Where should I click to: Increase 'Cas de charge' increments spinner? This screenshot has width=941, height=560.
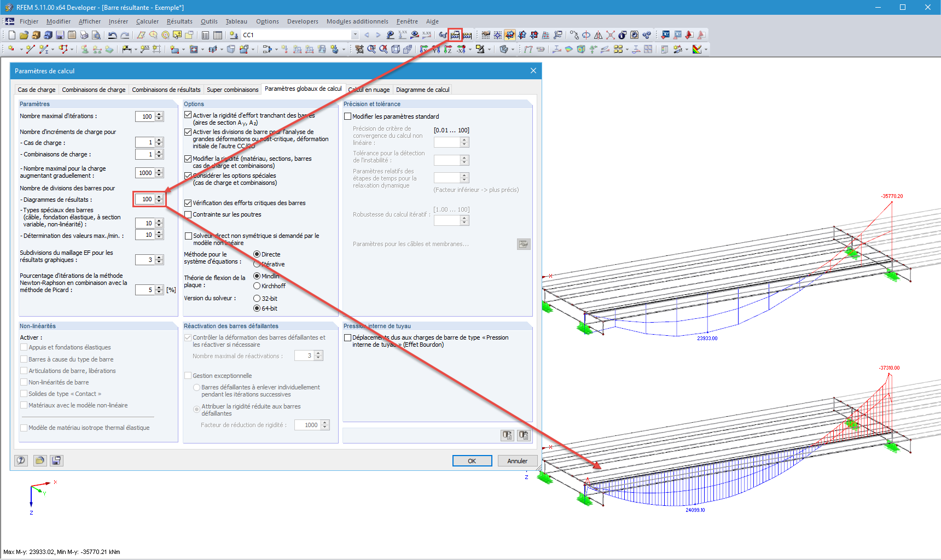click(159, 140)
